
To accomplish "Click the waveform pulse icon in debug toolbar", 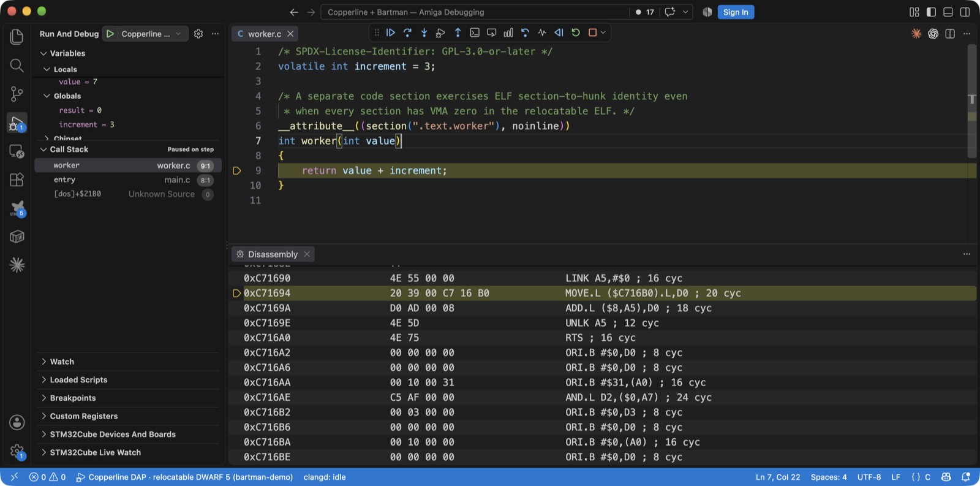I will (x=542, y=33).
